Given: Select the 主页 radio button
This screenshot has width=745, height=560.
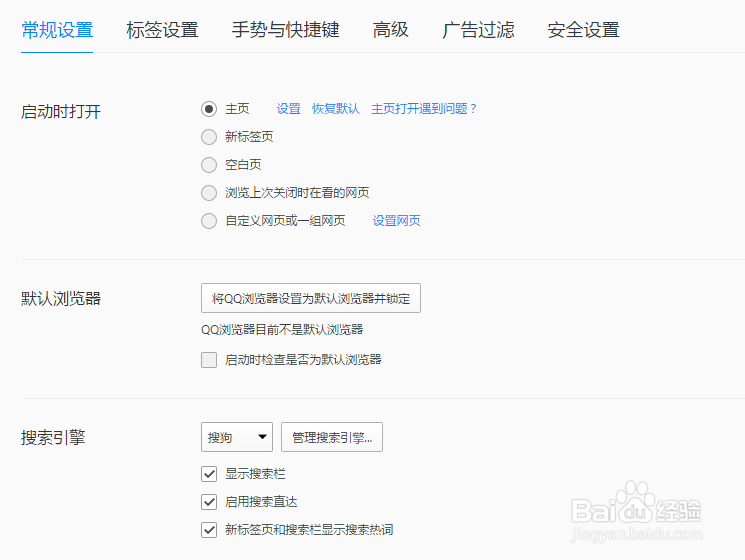Looking at the screenshot, I should tap(209, 109).
